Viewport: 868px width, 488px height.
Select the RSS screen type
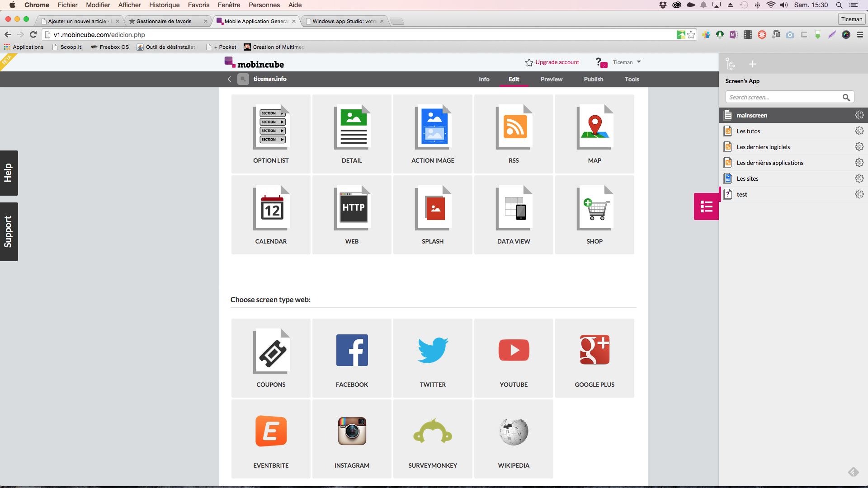(514, 134)
